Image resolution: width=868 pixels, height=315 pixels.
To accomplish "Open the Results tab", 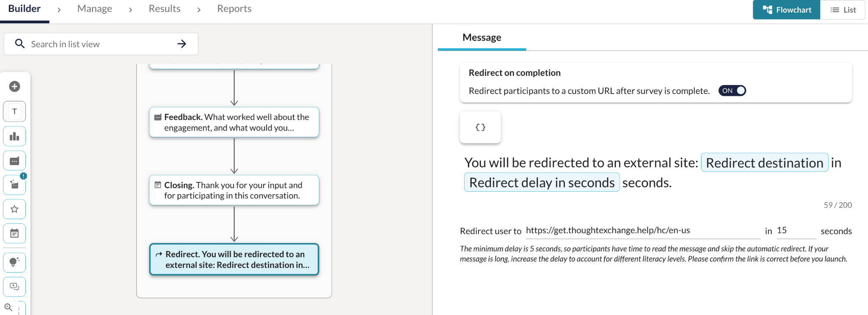I will [x=164, y=8].
